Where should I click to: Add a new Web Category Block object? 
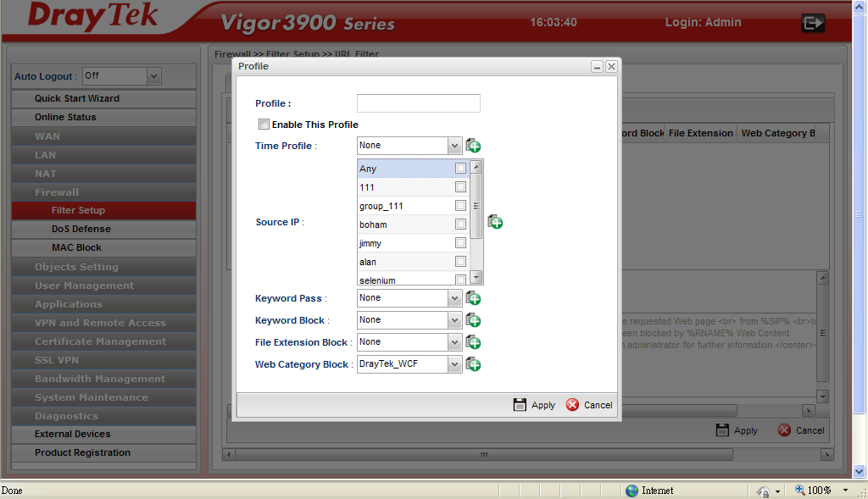[473, 364]
